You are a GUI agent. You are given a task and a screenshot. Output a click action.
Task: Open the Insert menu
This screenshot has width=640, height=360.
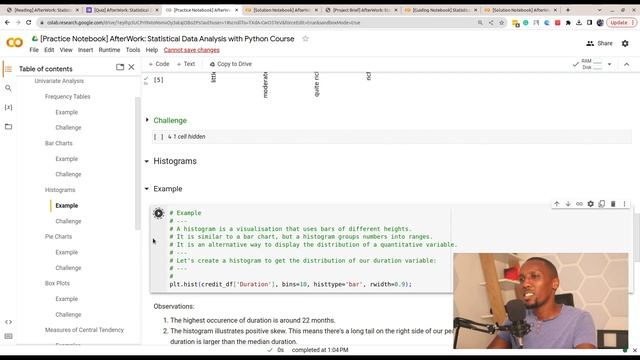click(85, 50)
